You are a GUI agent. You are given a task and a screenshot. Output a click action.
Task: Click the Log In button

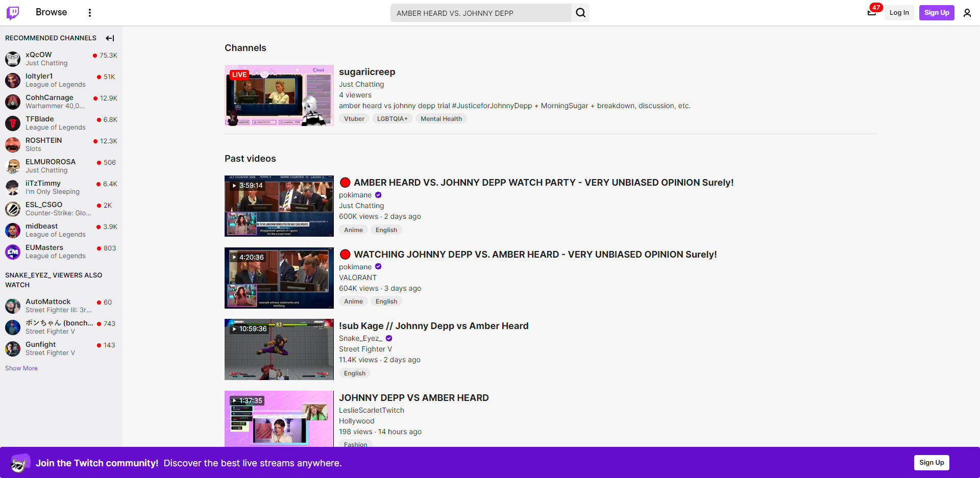tap(899, 13)
